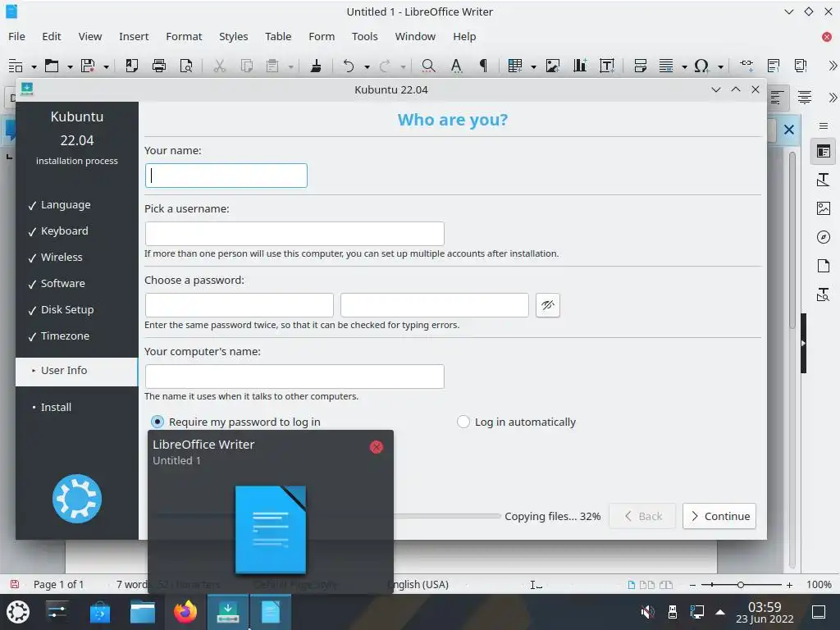Open the Tools menu
The image size is (840, 630).
364,36
